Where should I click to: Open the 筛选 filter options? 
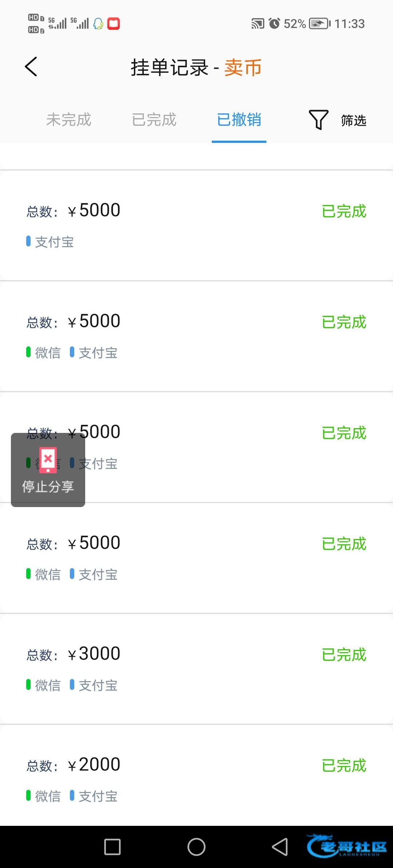coord(353,120)
